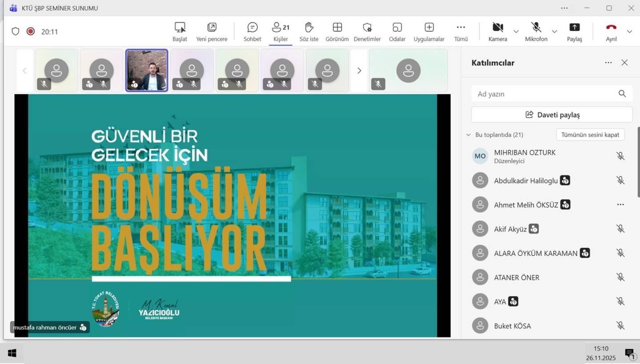Screen dimensions: 640x364
Task: Toggle the Kamera on or off
Action: [x=498, y=28]
